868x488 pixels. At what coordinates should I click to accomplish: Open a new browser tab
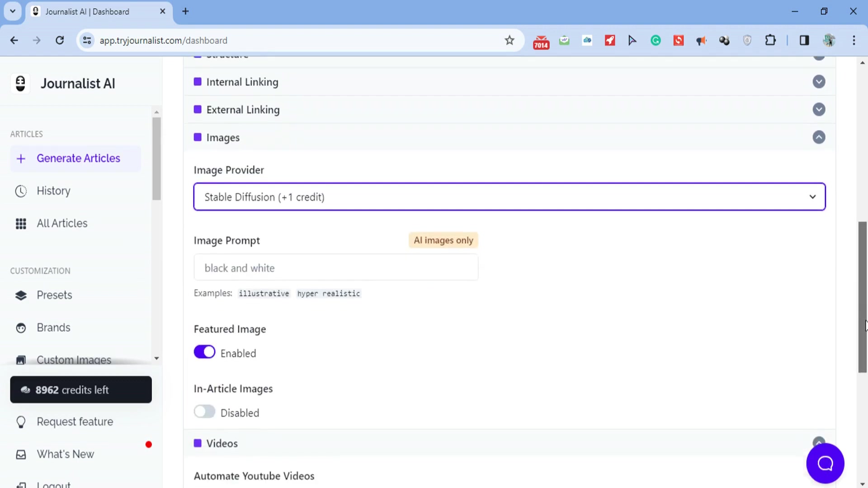pyautogui.click(x=185, y=11)
